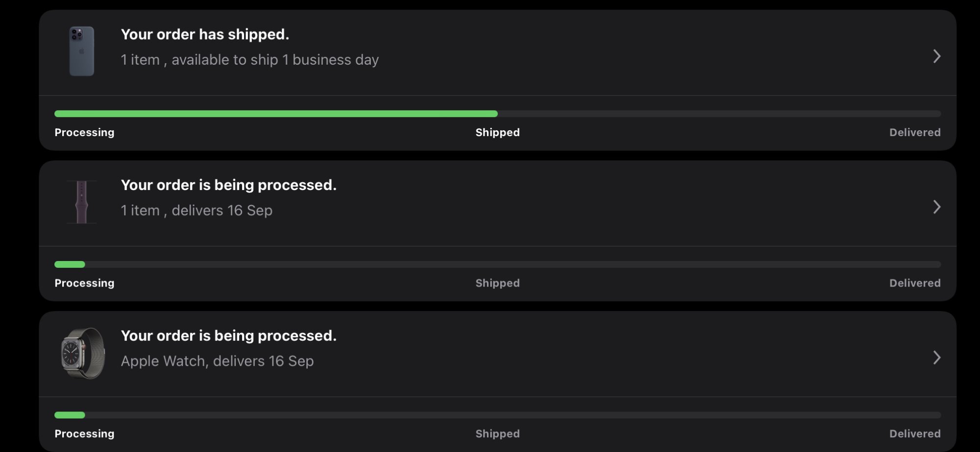Click Processing label under iPhone order
The image size is (980, 452).
[84, 132]
